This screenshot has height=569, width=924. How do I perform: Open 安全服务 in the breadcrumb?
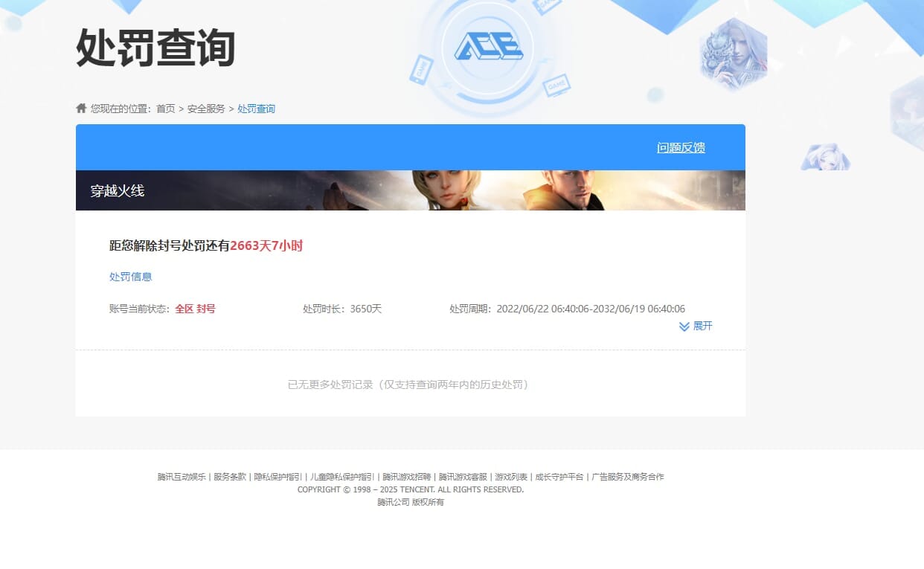[x=206, y=109]
